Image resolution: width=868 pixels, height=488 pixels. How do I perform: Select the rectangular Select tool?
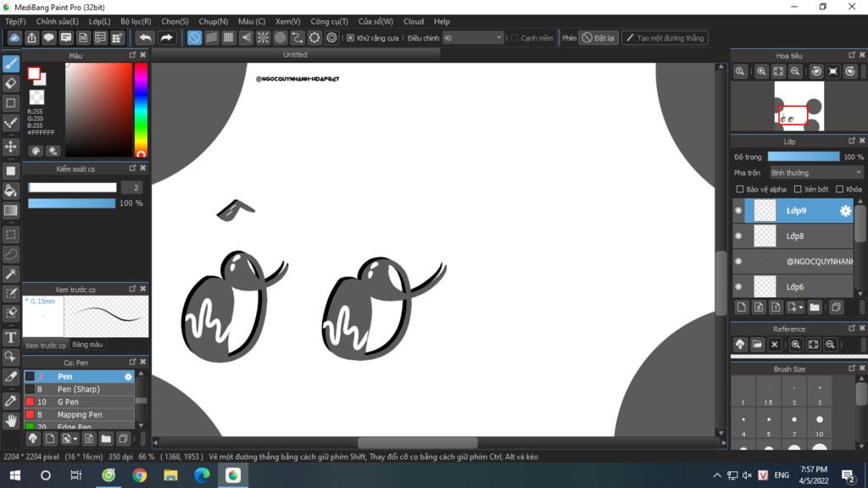coord(10,235)
